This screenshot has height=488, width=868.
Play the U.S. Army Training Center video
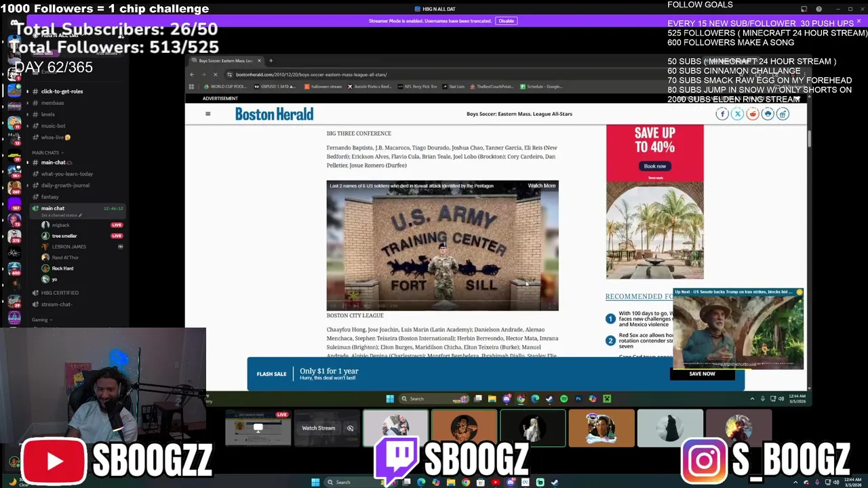click(442, 245)
